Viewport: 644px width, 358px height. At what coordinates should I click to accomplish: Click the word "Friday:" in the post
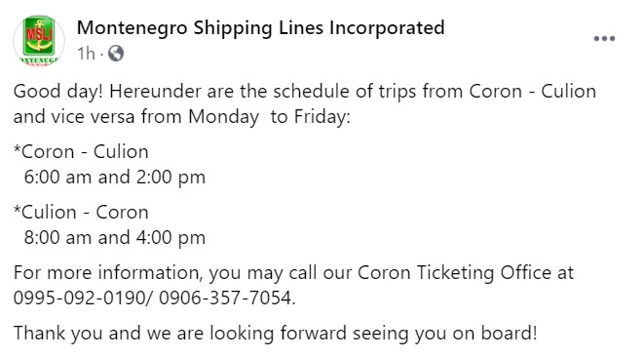[322, 117]
